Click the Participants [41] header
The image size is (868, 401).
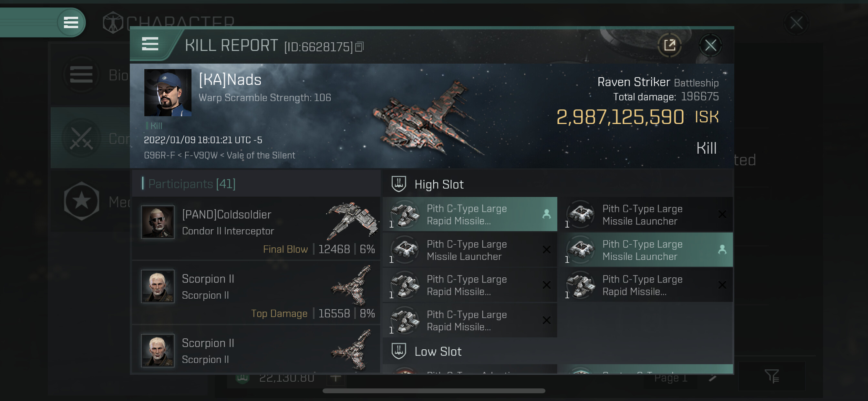pyautogui.click(x=192, y=184)
